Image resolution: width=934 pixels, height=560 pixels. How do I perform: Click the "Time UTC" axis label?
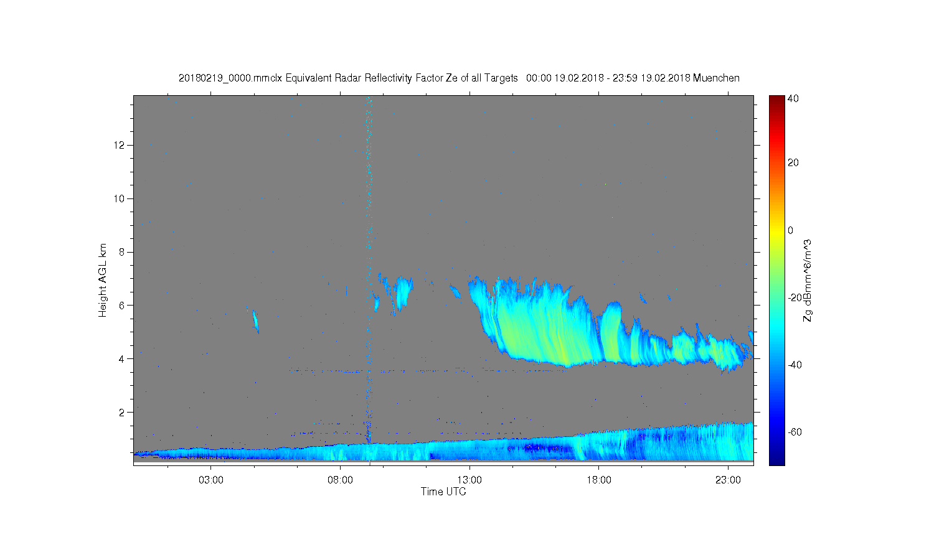pos(443,492)
